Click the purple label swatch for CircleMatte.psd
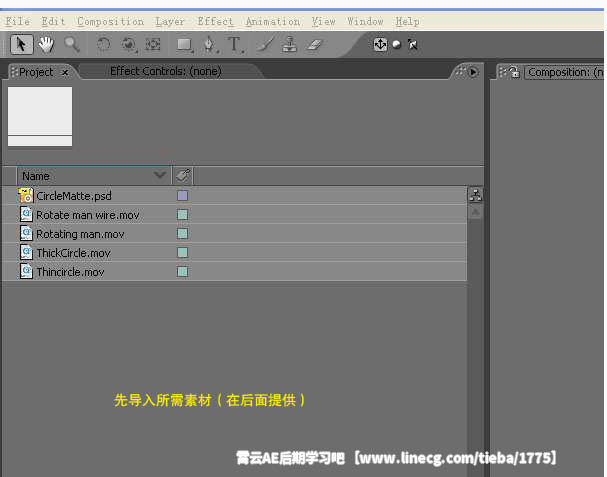 182,196
